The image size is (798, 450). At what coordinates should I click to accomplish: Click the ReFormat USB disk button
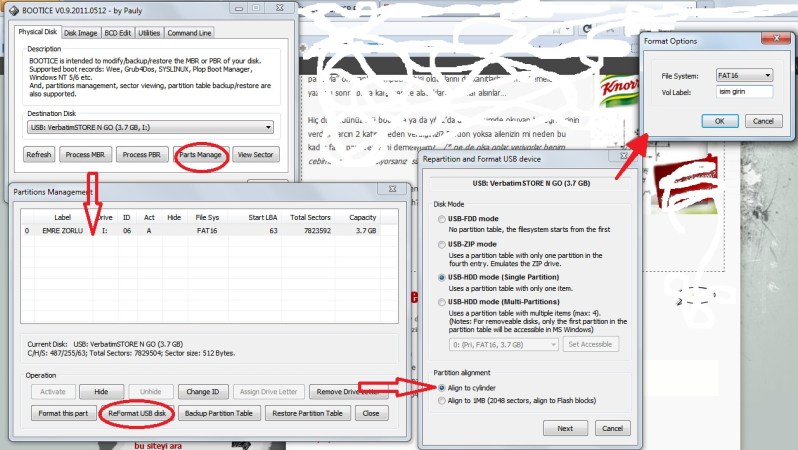pos(137,413)
